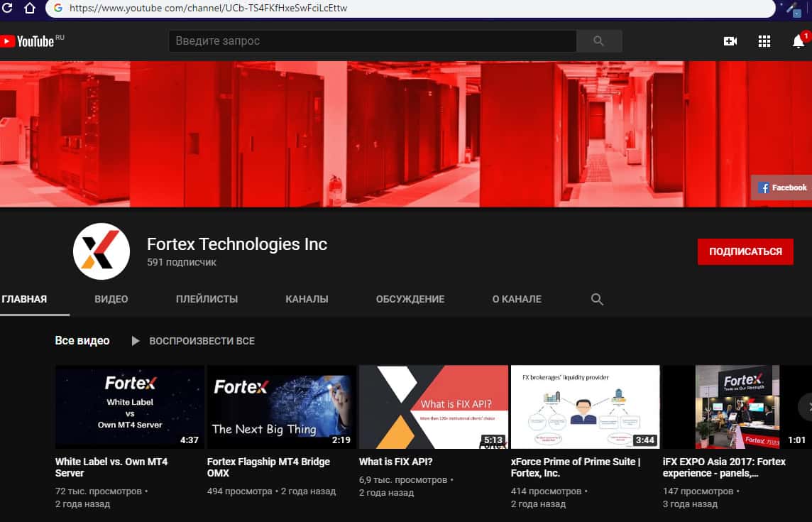Click the Fortex channel avatar logo
Image resolution: width=812 pixels, height=522 pixels.
coord(101,251)
